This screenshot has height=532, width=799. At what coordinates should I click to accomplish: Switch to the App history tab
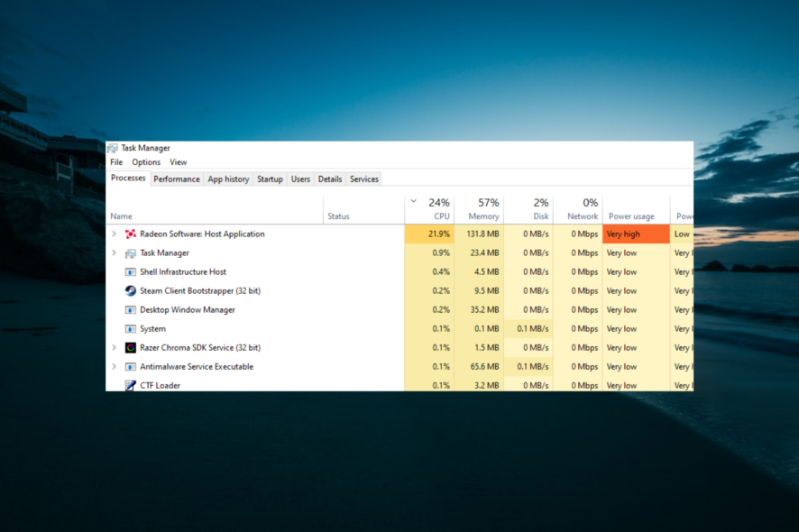click(x=228, y=179)
